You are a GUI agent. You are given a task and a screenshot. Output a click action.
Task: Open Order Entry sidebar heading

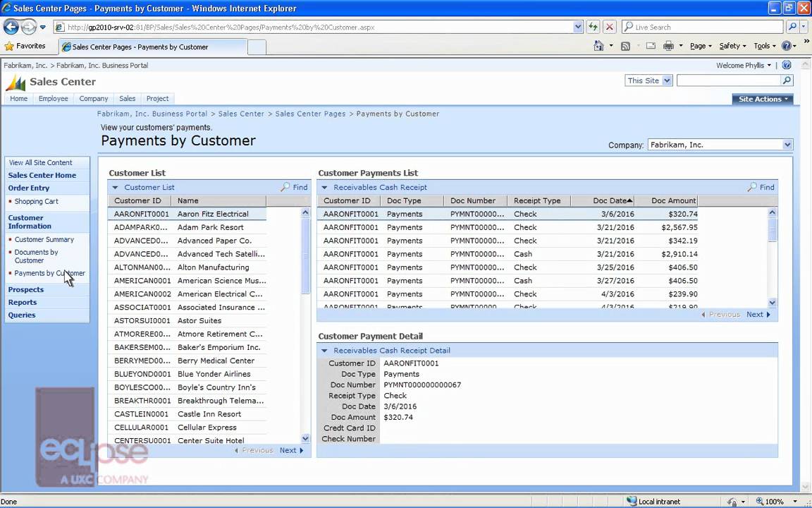(28, 188)
